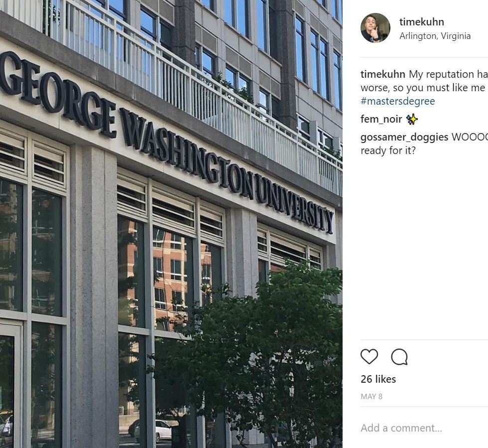Click the George Washington University building photo
Image resolution: width=488 pixels, height=448 pixels.
[x=171, y=224]
